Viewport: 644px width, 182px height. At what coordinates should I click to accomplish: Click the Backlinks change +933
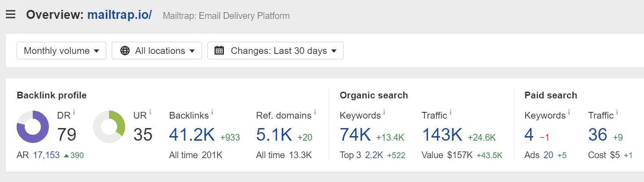[x=229, y=137]
